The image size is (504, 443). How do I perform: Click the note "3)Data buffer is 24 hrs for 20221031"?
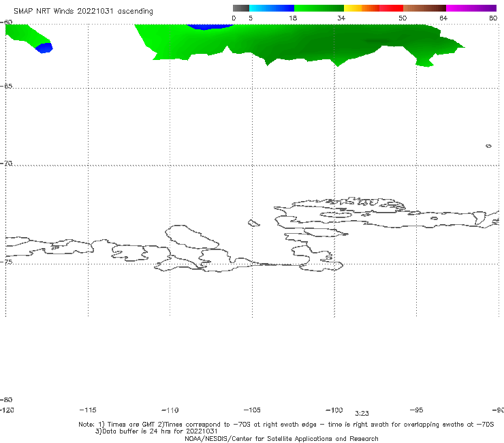point(156,431)
